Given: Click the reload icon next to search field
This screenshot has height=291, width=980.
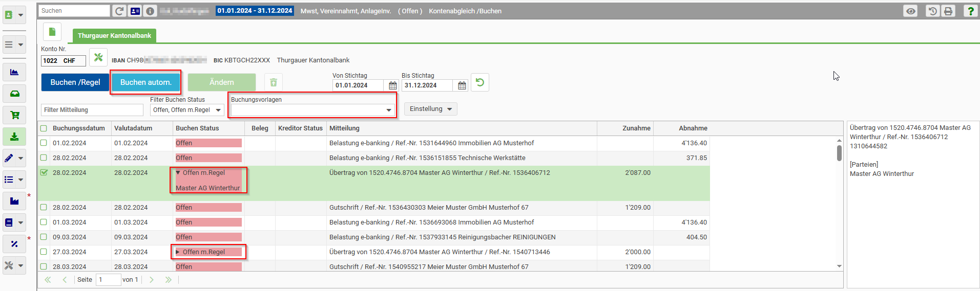Looking at the screenshot, I should coord(119,11).
